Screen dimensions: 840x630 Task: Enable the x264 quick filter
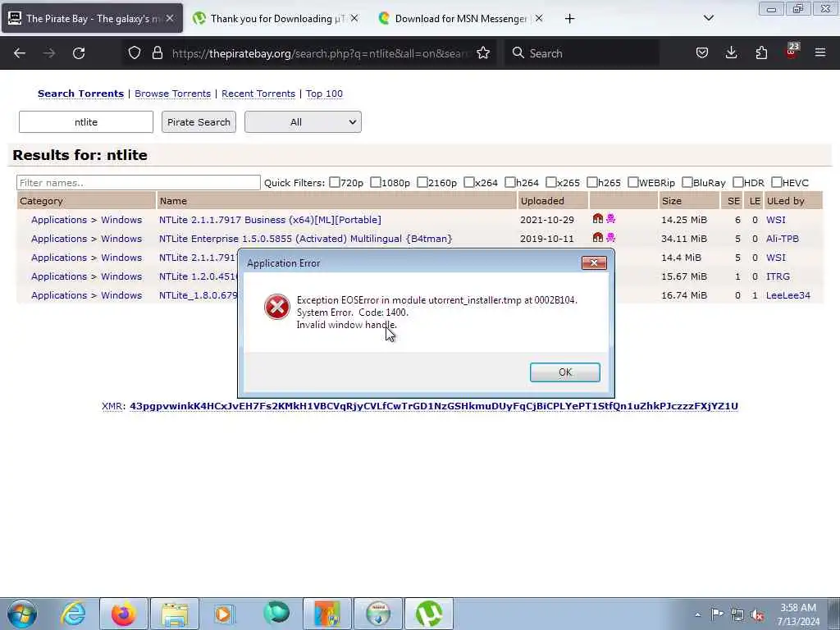468,183
